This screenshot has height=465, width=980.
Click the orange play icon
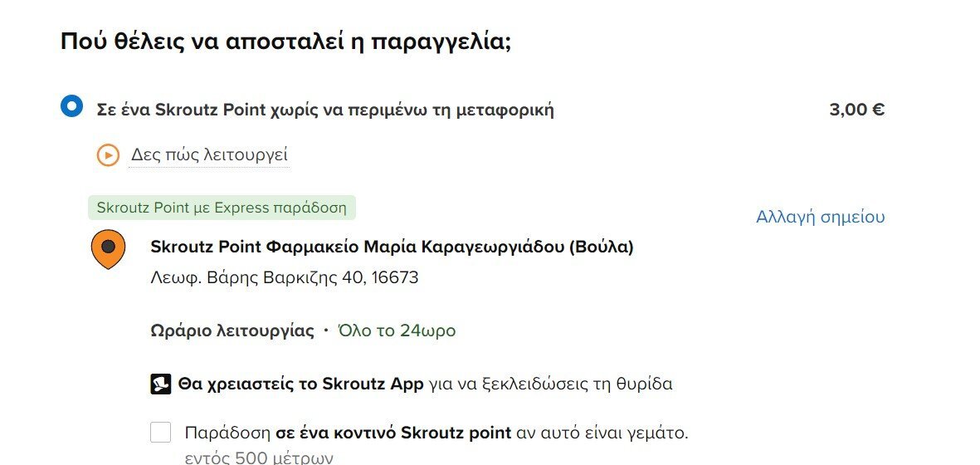pos(108,155)
